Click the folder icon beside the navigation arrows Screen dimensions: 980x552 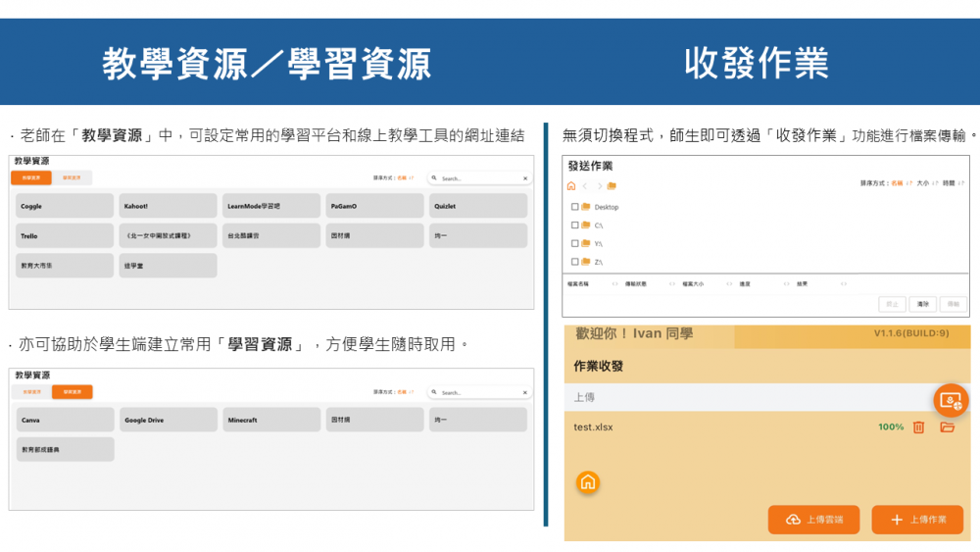tap(612, 186)
